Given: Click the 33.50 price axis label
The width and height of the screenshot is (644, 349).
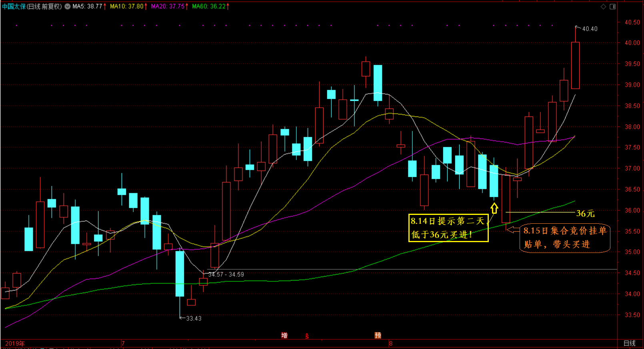Looking at the screenshot, I should click(632, 315).
